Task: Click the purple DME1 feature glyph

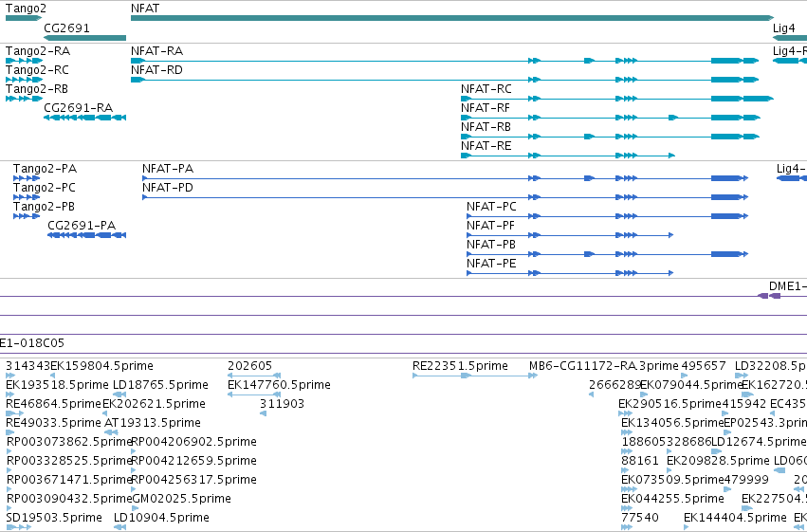Action: [x=769, y=296]
